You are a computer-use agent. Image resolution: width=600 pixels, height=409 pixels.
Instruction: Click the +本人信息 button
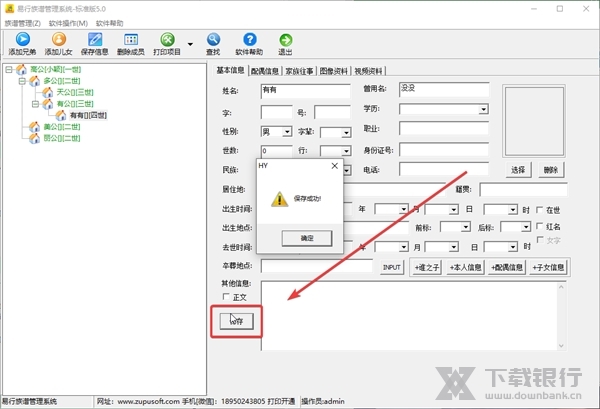point(466,267)
